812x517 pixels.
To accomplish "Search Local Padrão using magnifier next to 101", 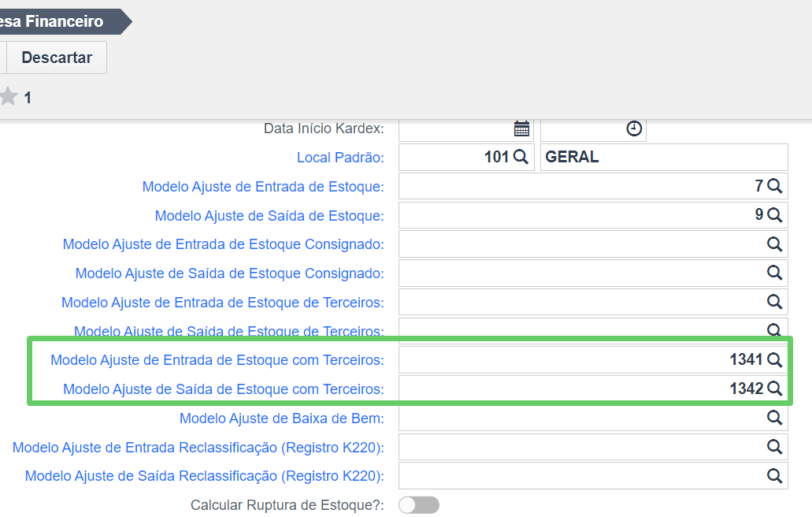I will click(x=521, y=157).
